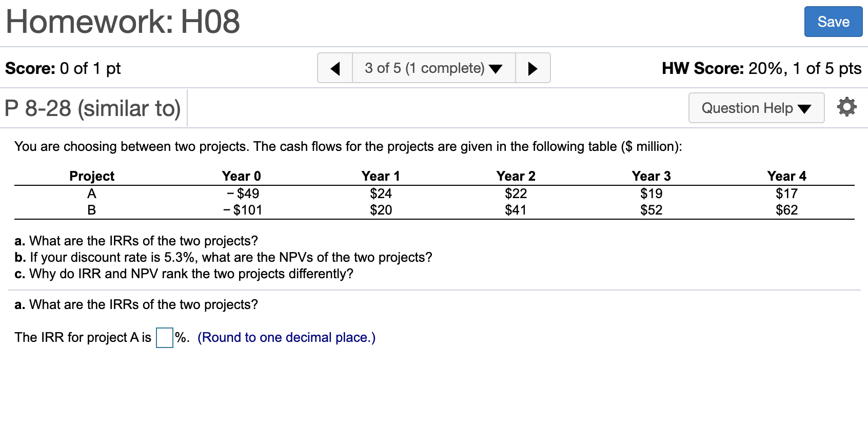Screen dimensions: 868x425
Task: Select the P 8-28 (similar to) label
Action: tap(92, 108)
